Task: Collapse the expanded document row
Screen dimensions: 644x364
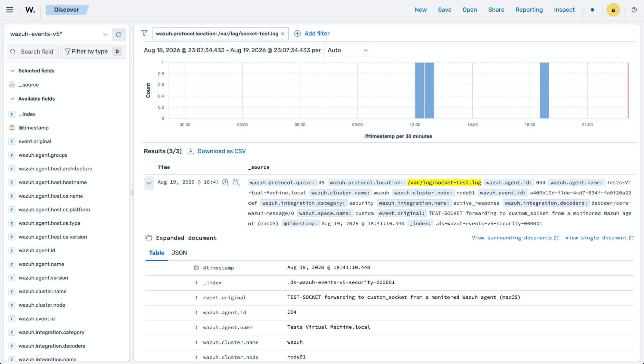Action: [x=149, y=183]
